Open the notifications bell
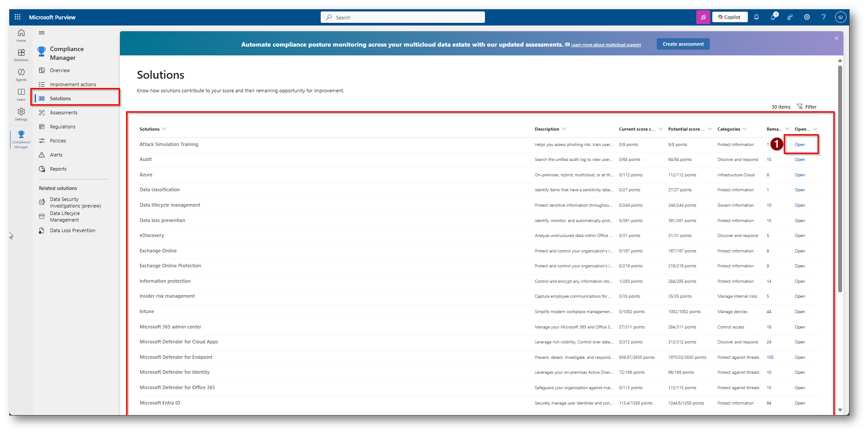The width and height of the screenshot is (868, 434). [x=756, y=17]
